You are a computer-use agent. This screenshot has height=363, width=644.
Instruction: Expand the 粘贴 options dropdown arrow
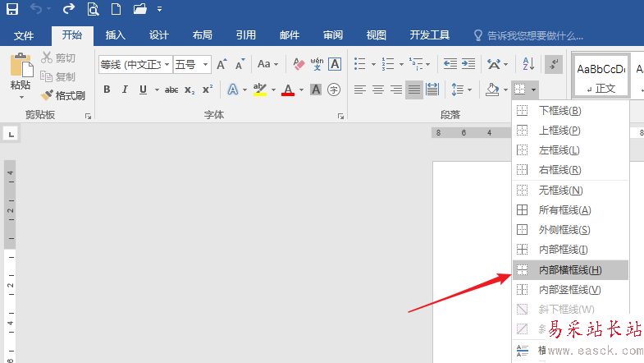click(21, 98)
